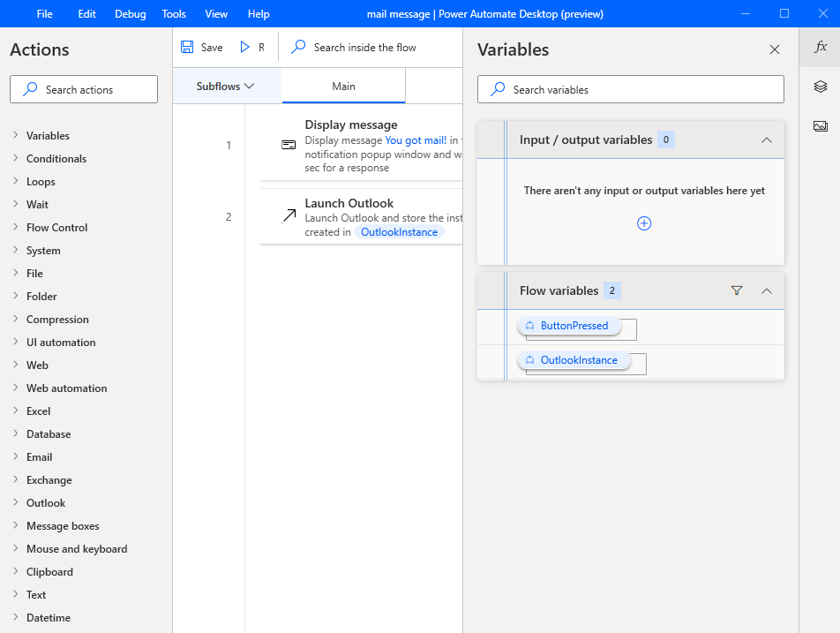Focus the Search variables field
Screen dimensions: 840x633
click(x=631, y=89)
